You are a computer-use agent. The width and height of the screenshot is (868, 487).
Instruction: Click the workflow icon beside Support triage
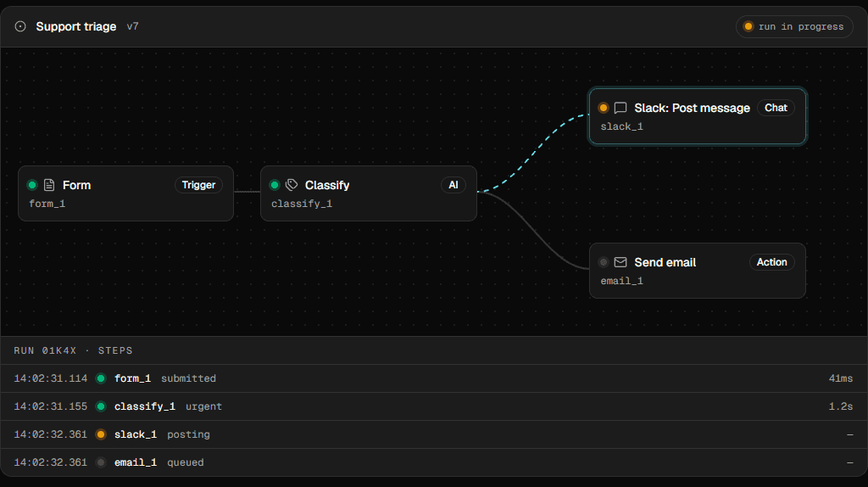point(20,26)
